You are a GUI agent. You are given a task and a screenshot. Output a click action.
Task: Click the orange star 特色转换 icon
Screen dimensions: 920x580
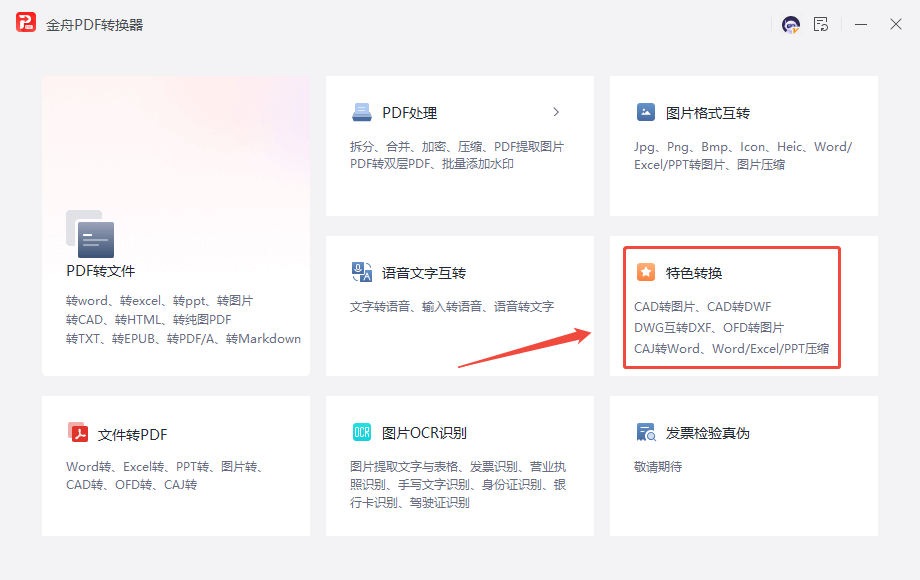click(645, 272)
